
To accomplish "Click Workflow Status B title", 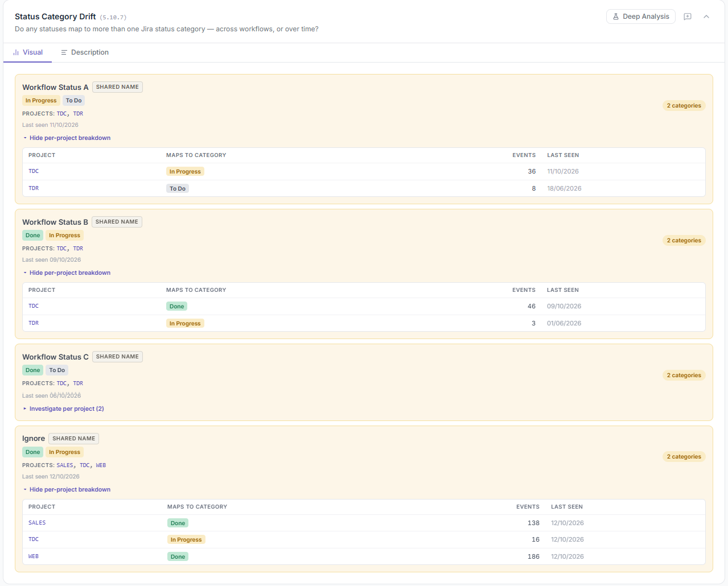I will tap(55, 222).
